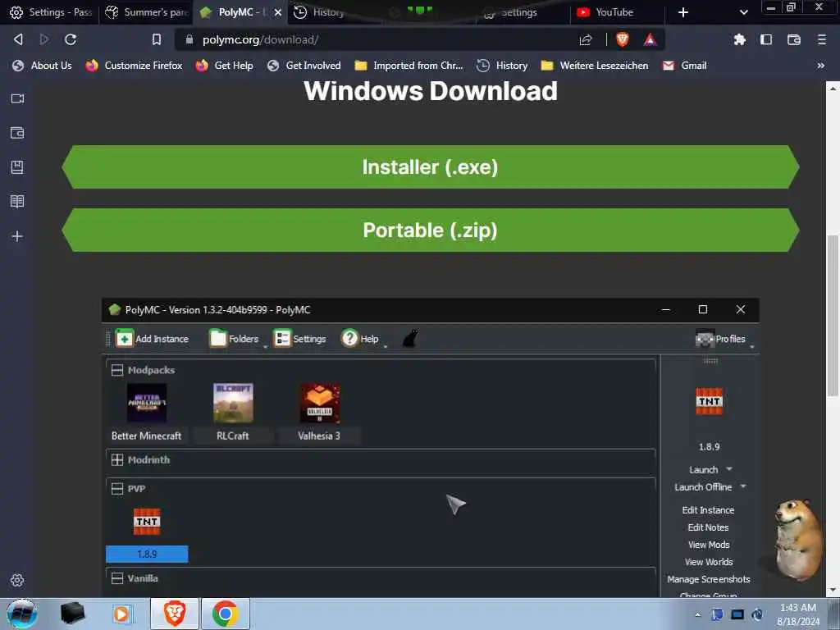Image resolution: width=840 pixels, height=630 pixels.
Task: Switch to the YouTube tab
Action: pos(615,12)
